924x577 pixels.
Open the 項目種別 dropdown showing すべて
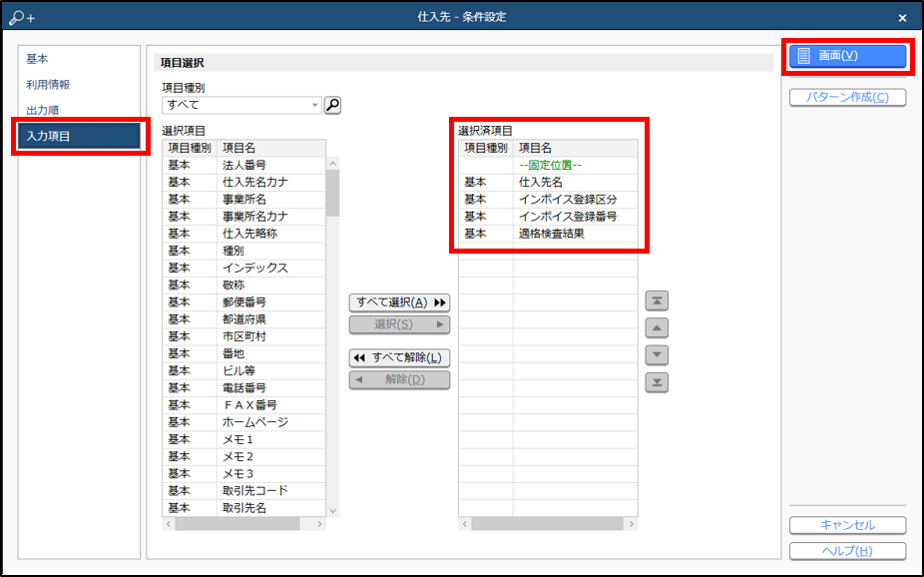(241, 105)
